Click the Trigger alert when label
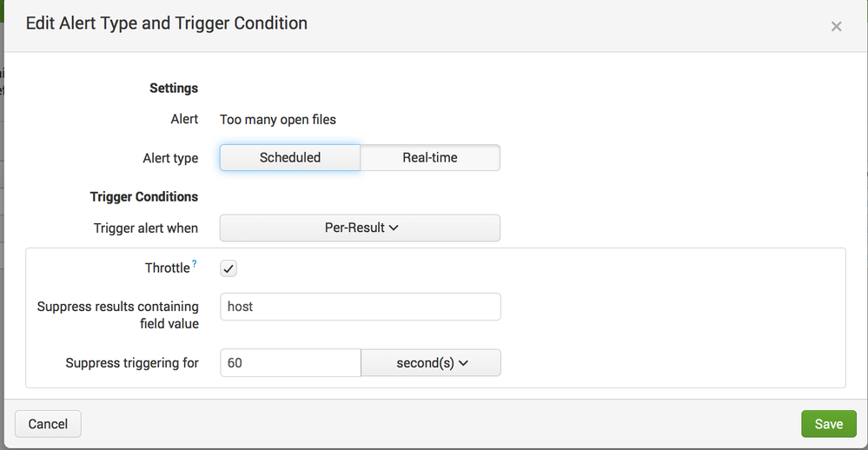 (x=146, y=228)
